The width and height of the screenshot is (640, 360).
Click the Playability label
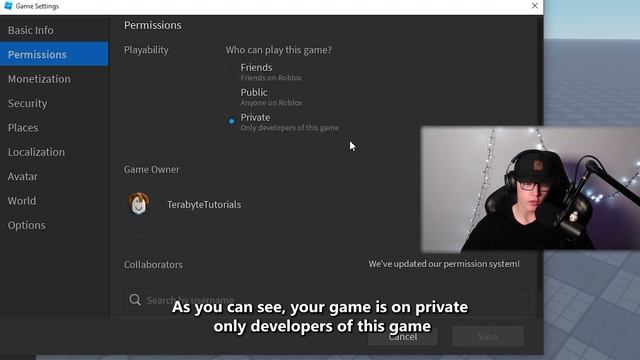pos(146,50)
